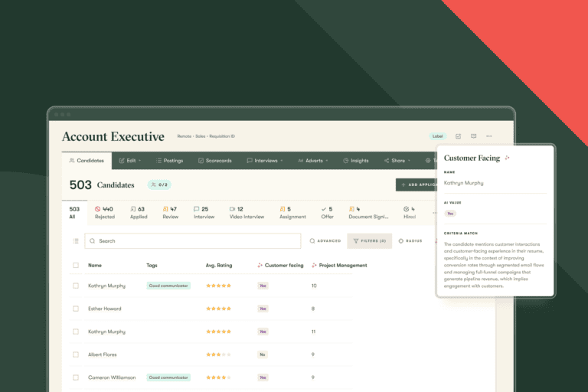Focus the candidate Search field
588x392 pixels.
tap(193, 241)
